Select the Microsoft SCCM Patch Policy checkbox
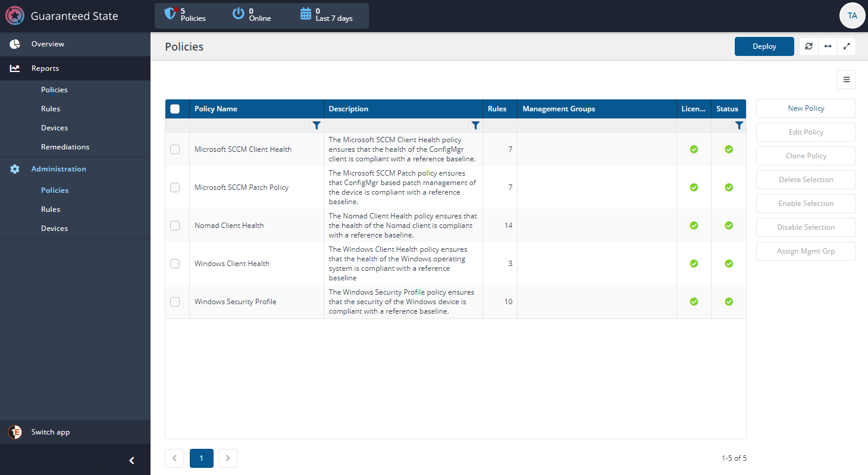 (175, 187)
